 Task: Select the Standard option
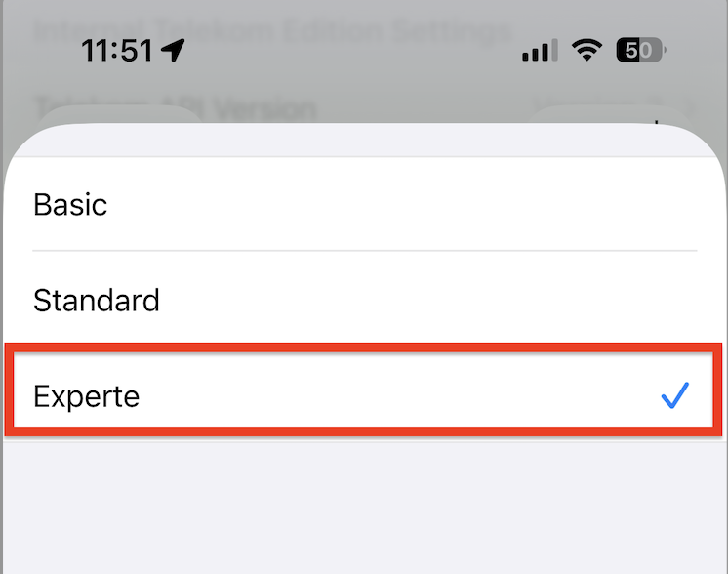point(364,299)
